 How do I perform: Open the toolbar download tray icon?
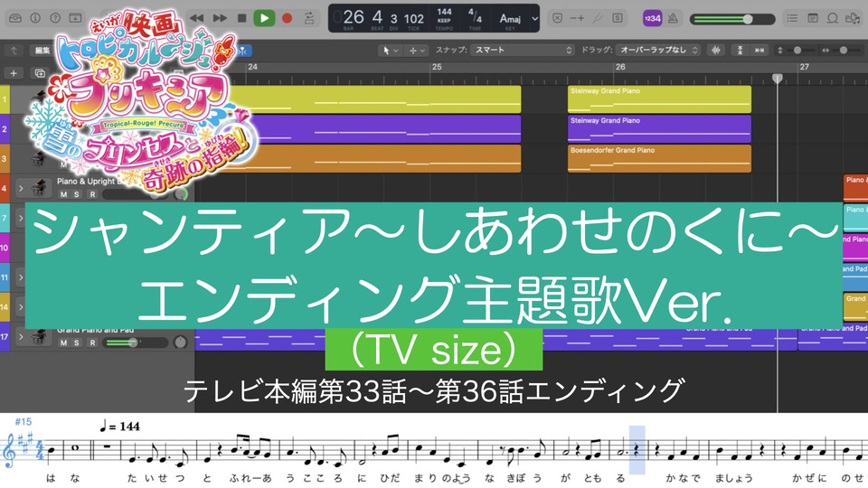(x=75, y=18)
